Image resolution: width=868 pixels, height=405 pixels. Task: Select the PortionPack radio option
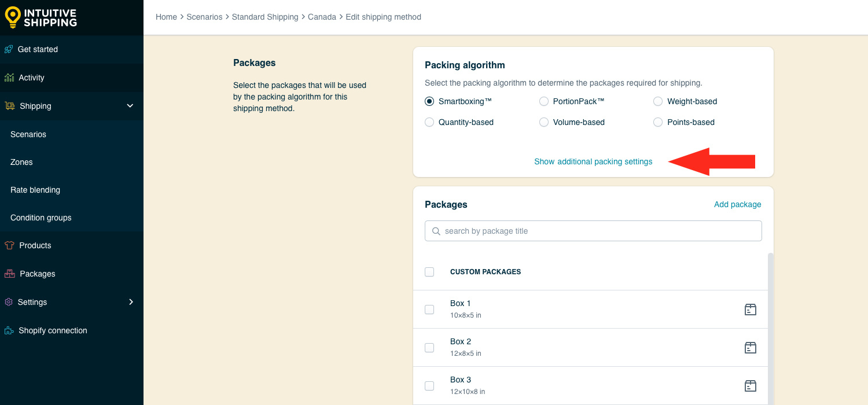[544, 101]
